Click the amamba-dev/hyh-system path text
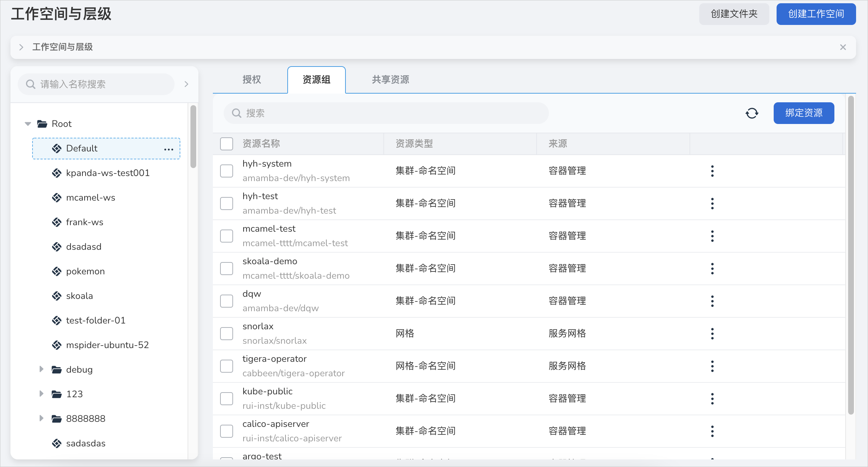This screenshot has width=868, height=467. [x=296, y=178]
